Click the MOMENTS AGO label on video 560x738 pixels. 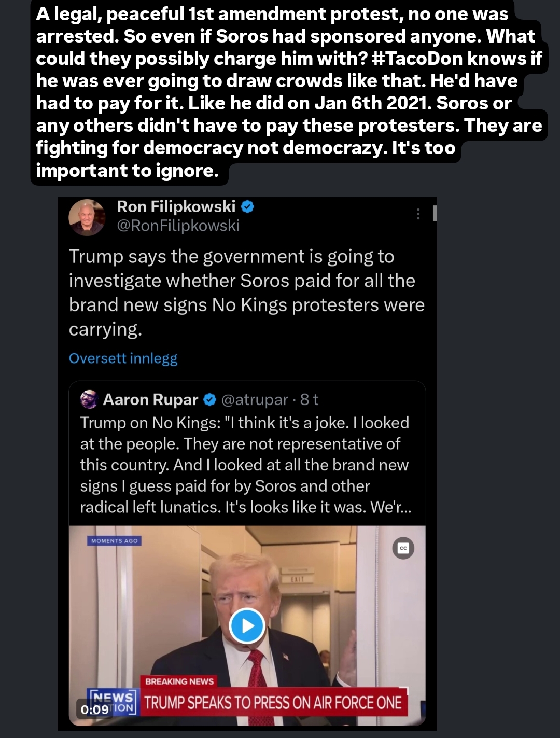pos(114,541)
